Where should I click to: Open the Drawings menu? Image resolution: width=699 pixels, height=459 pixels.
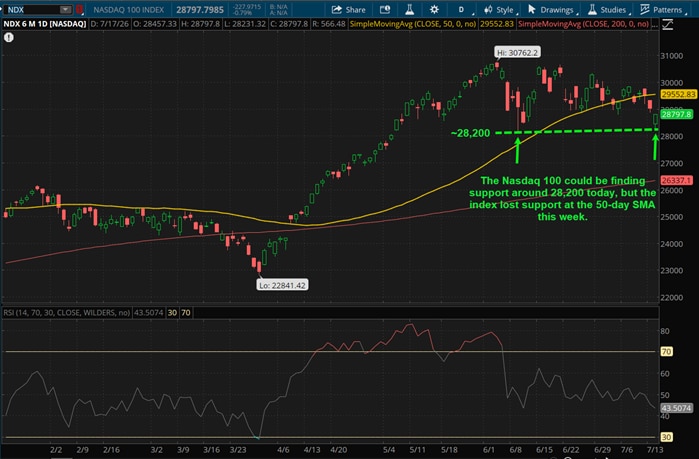(553, 9)
